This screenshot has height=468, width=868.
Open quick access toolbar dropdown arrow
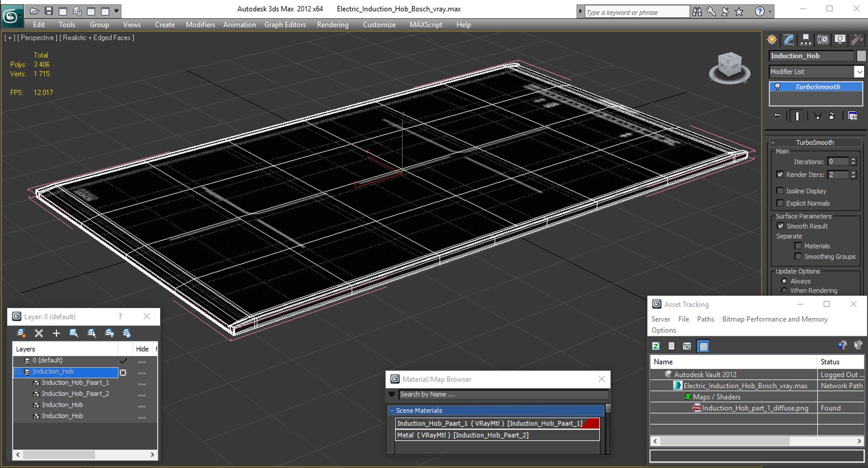116,10
